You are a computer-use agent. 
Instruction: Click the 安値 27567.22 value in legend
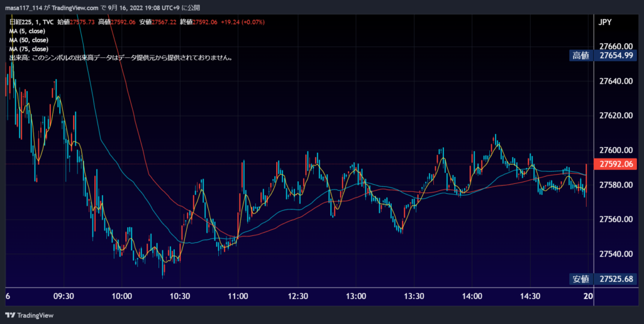click(x=158, y=22)
